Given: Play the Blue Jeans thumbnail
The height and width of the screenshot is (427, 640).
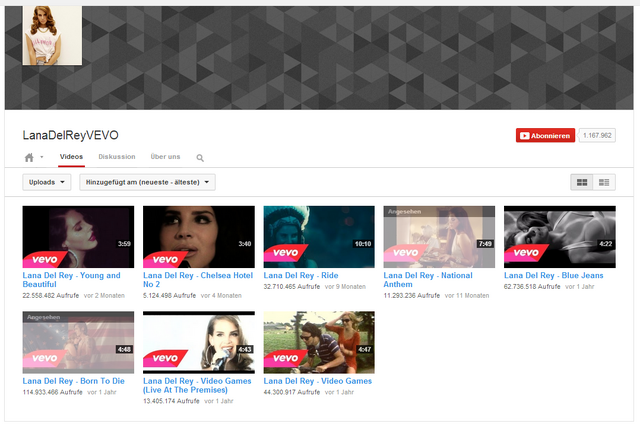Looking at the screenshot, I should click(x=560, y=237).
